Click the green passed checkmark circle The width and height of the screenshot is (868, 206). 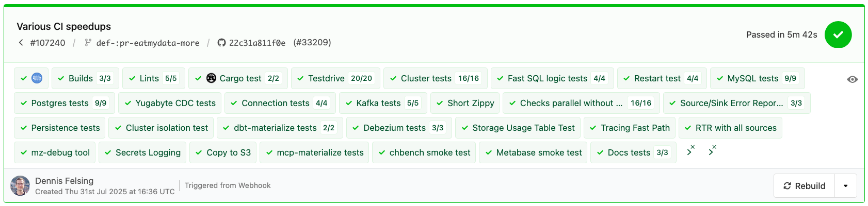pos(838,35)
